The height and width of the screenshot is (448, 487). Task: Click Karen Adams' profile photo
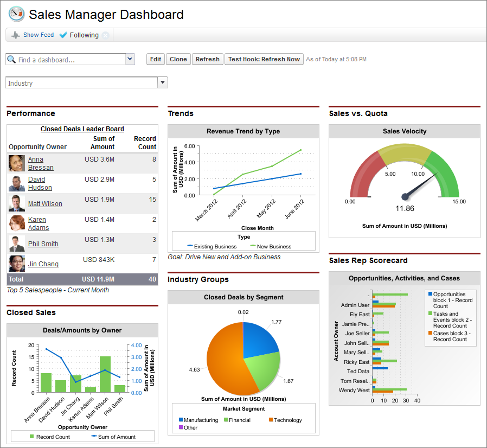coord(17,223)
